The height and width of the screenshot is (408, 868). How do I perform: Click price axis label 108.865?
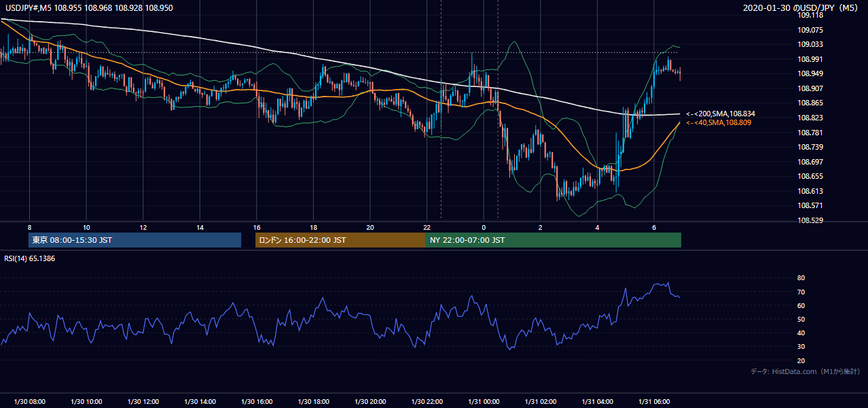(x=810, y=103)
